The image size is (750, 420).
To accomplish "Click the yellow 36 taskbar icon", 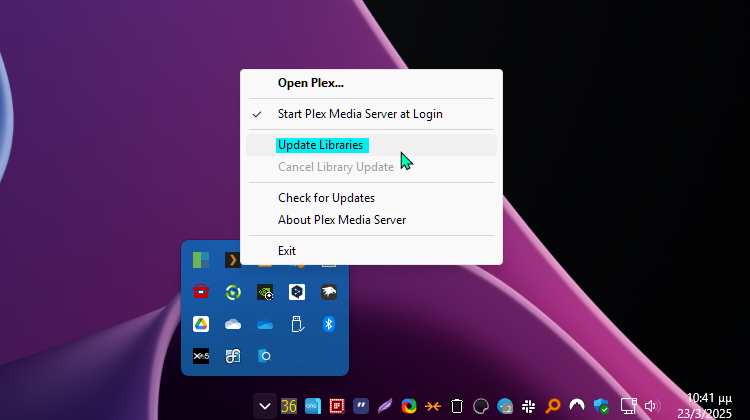I will (x=289, y=406).
